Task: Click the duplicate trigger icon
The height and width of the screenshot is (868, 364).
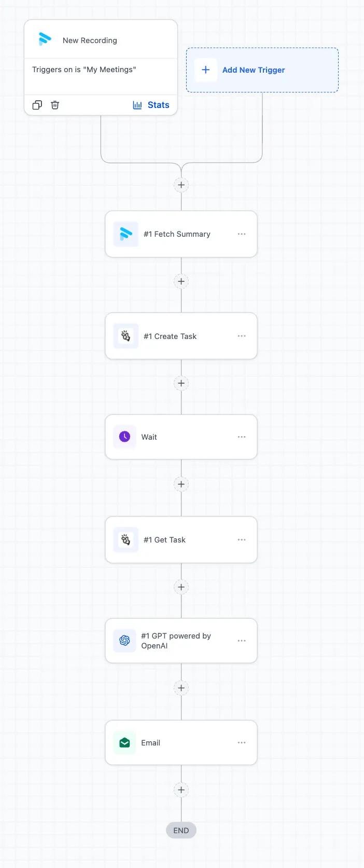Action: coord(37,105)
